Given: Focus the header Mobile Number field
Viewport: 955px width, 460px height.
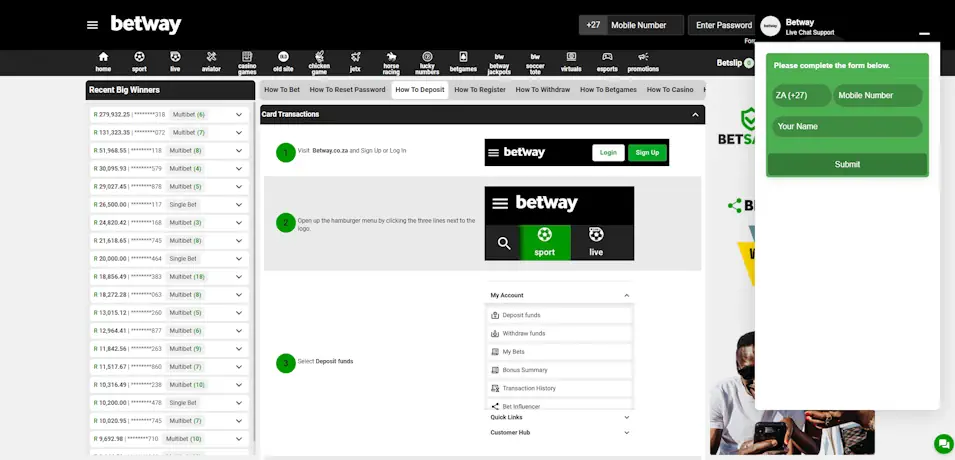Looking at the screenshot, I should 646,25.
